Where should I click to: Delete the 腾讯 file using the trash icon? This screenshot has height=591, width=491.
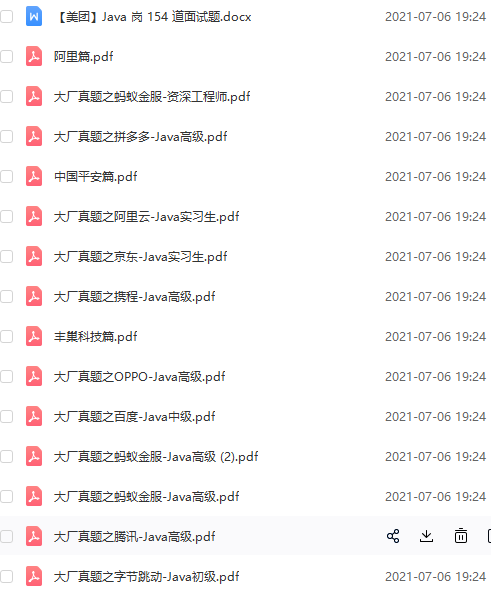pyautogui.click(x=460, y=536)
